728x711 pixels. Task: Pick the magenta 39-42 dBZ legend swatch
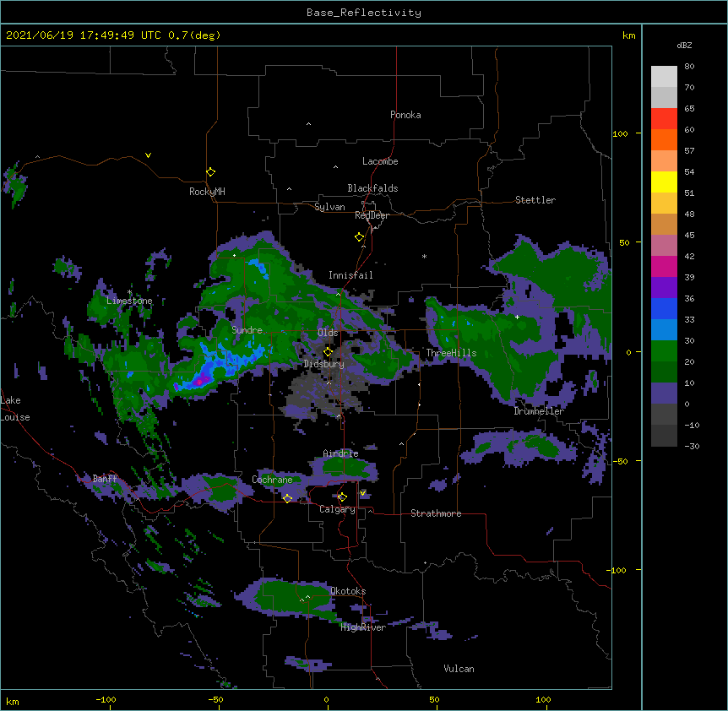click(x=664, y=266)
